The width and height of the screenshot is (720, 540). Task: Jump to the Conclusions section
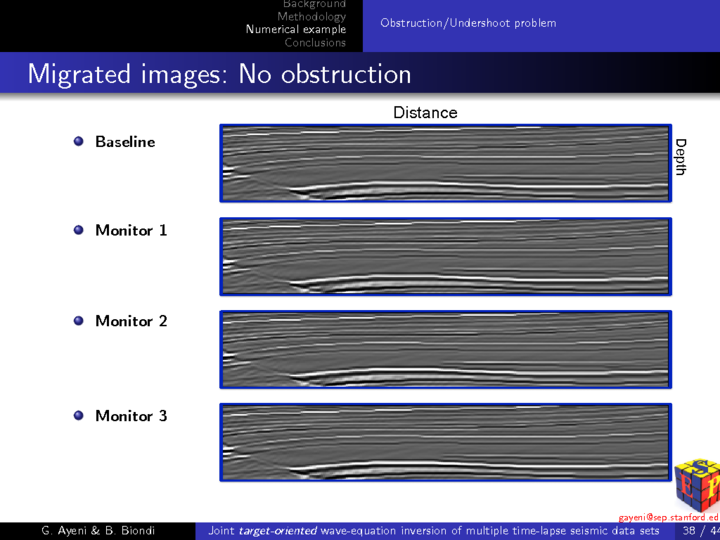pyautogui.click(x=315, y=43)
